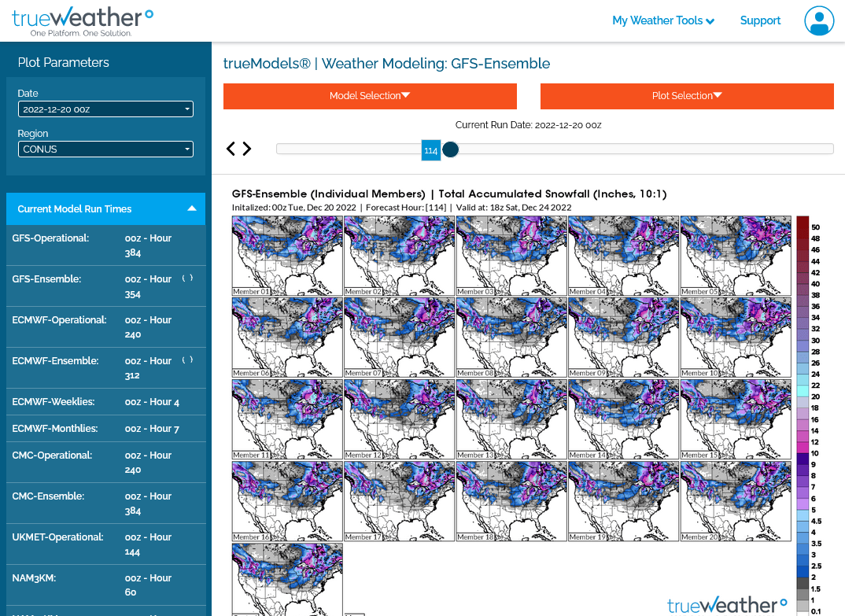Open the Member 11 snowfall map
The height and width of the screenshot is (616, 845).
(287, 419)
